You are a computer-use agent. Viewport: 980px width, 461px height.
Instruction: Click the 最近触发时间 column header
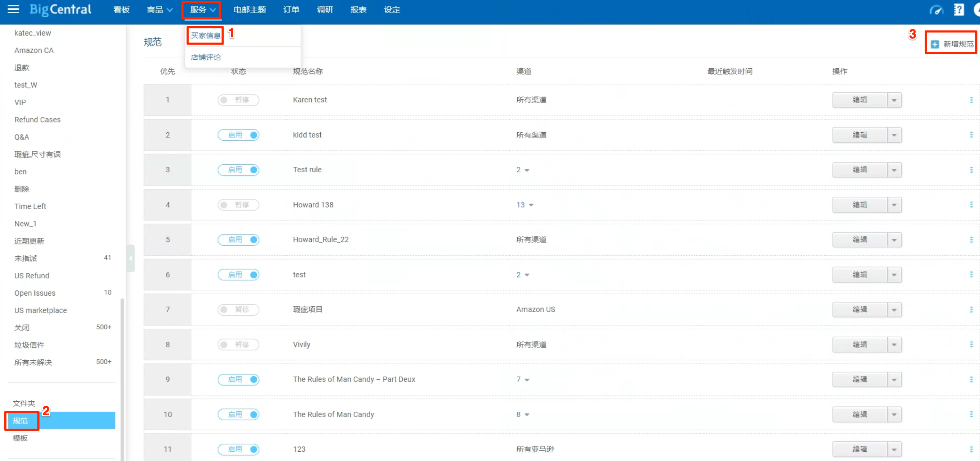pyautogui.click(x=730, y=72)
